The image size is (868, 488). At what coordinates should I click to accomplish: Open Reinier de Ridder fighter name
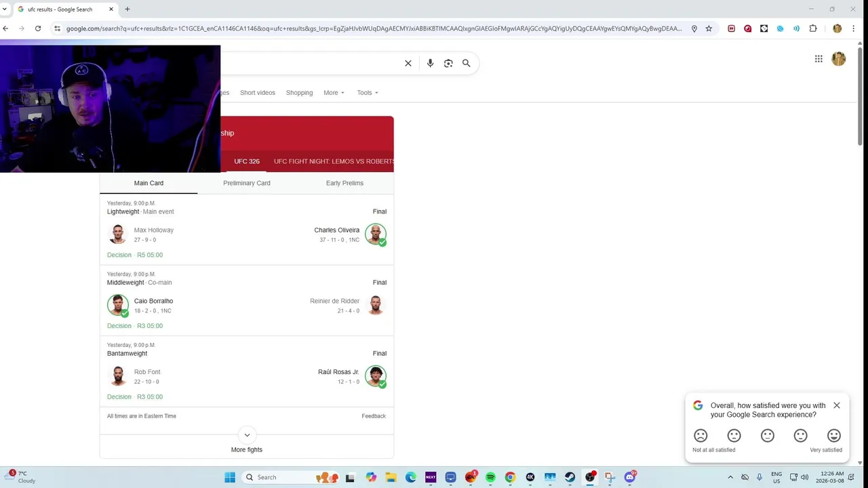click(x=335, y=301)
